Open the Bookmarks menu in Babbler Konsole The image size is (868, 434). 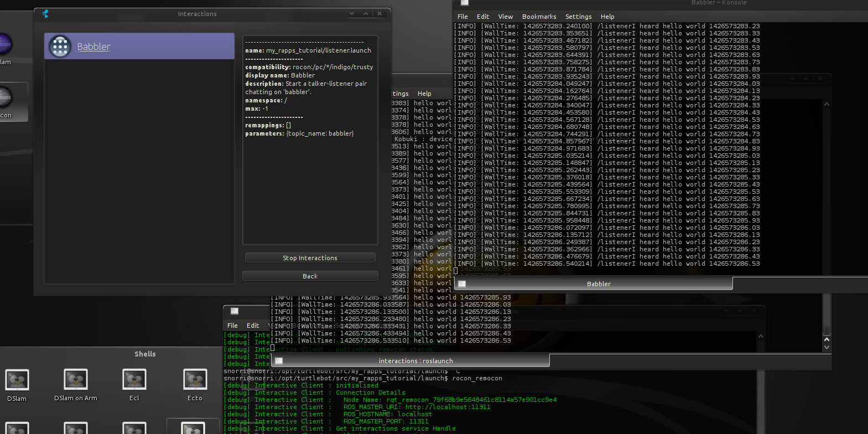click(539, 17)
